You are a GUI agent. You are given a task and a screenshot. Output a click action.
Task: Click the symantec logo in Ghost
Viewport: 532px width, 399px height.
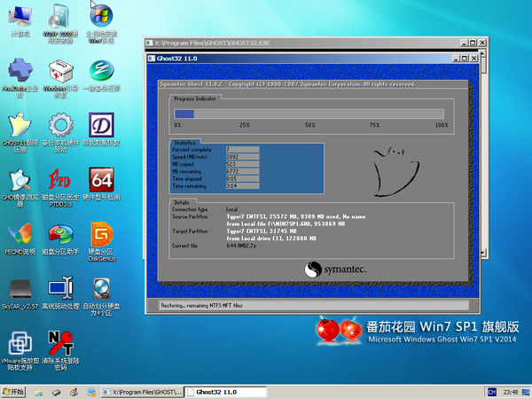[x=335, y=270]
